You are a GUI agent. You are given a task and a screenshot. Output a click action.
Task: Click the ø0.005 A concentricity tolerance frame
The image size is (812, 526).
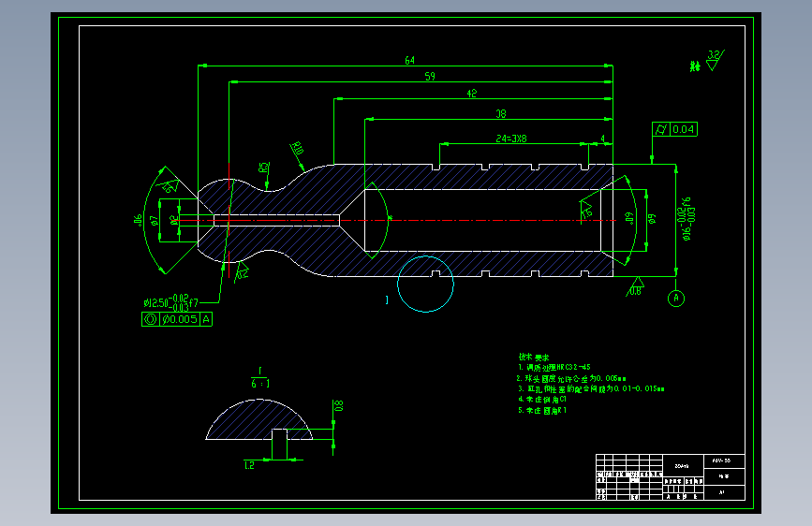(177, 319)
